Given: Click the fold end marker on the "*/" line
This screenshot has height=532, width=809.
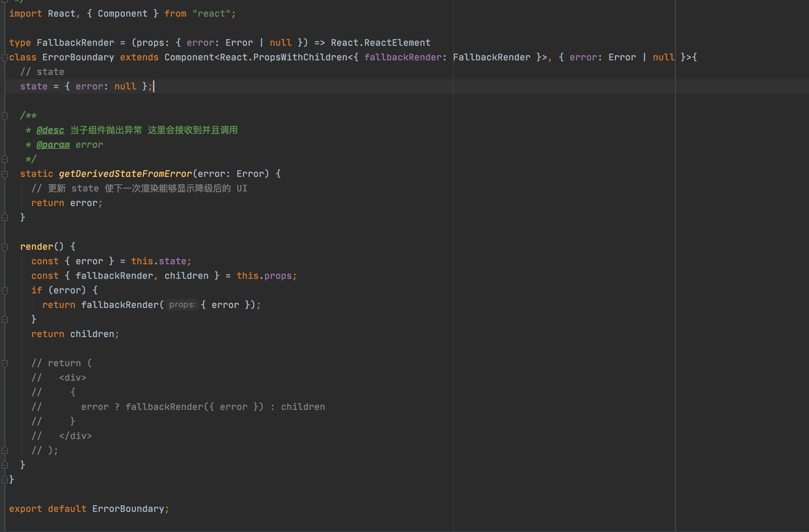Looking at the screenshot, I should (5, 159).
